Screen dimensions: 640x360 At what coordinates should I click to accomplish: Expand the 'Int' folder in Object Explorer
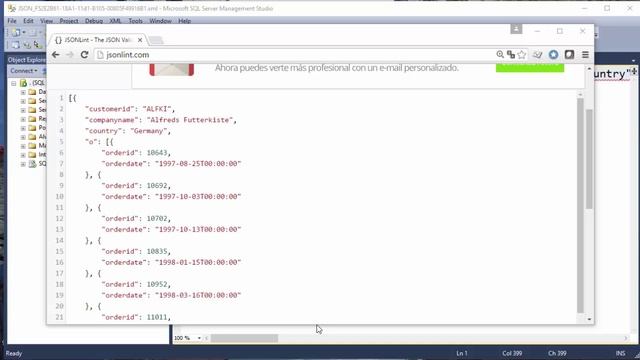pos(23,155)
